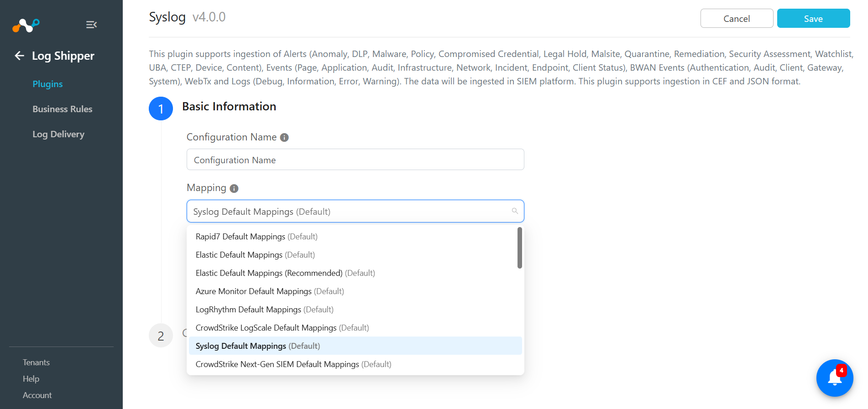
Task: Click the mapping list scrollbar thumb
Action: pyautogui.click(x=519, y=248)
